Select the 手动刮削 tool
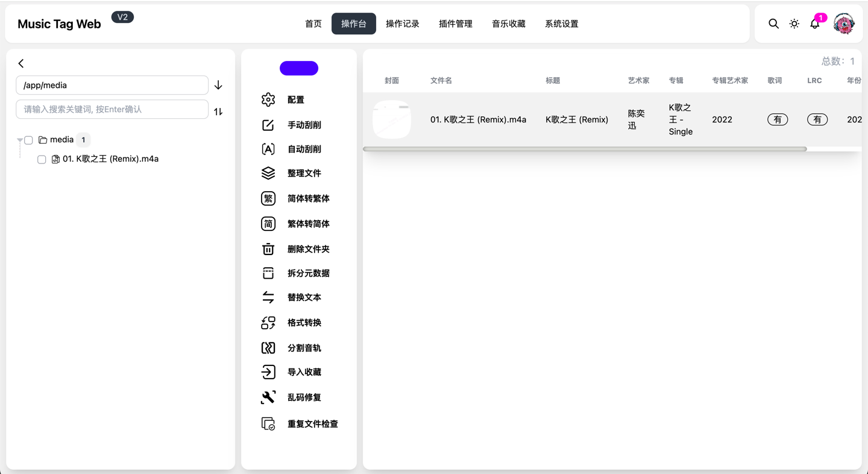868x474 pixels. [x=304, y=125]
